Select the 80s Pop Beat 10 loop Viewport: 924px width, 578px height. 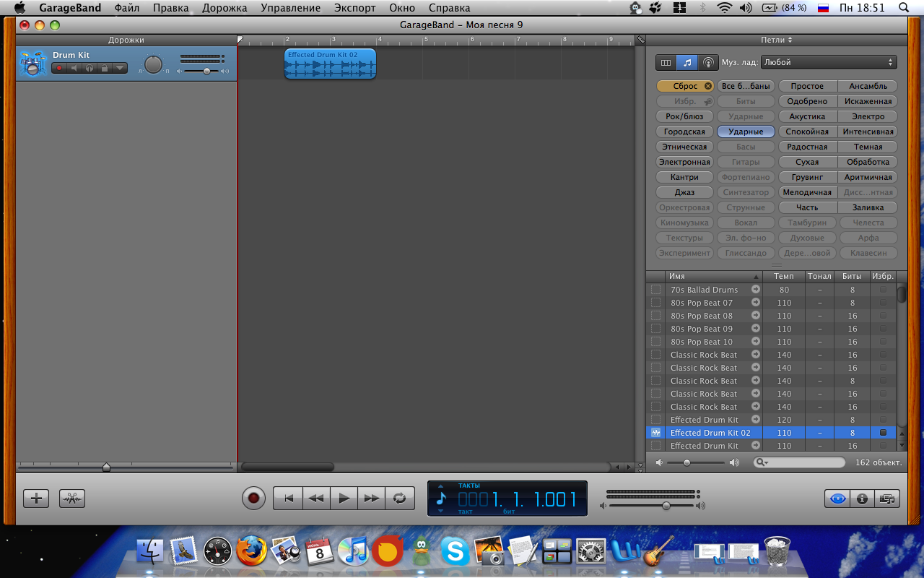pyautogui.click(x=771, y=342)
